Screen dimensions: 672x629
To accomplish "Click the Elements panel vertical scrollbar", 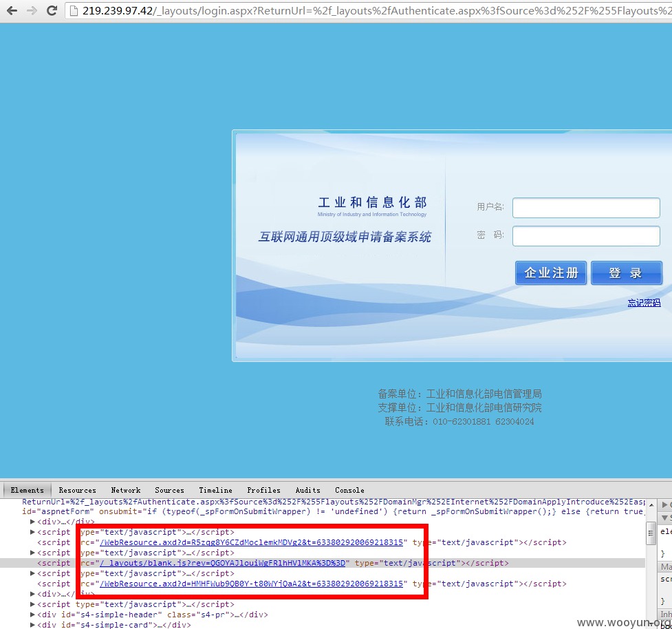I will [651, 533].
